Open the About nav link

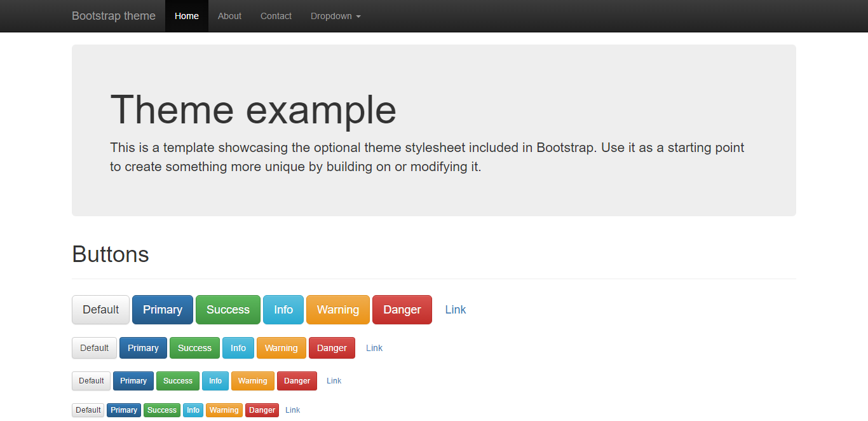click(x=229, y=16)
